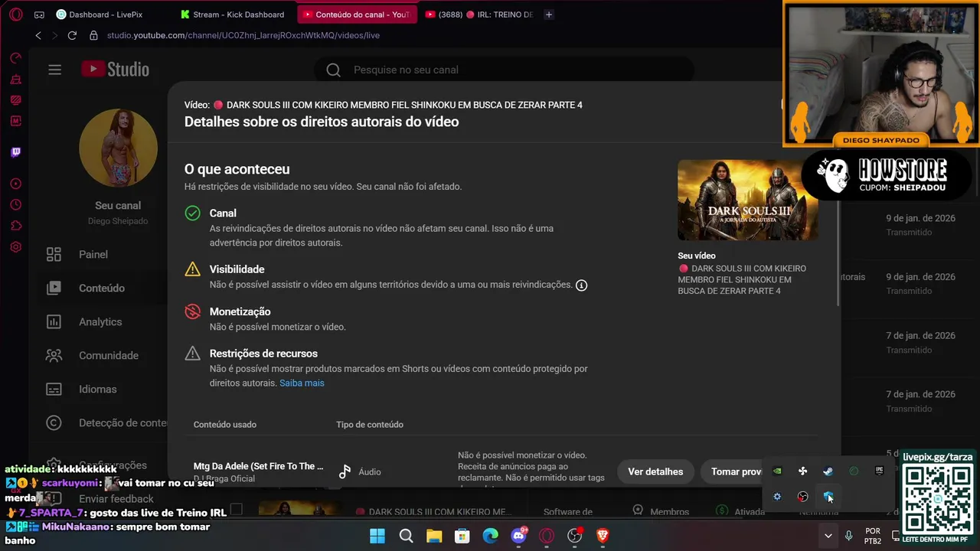Open the fan control tray icon
Viewport: 980px width, 551px height.
[x=802, y=471]
